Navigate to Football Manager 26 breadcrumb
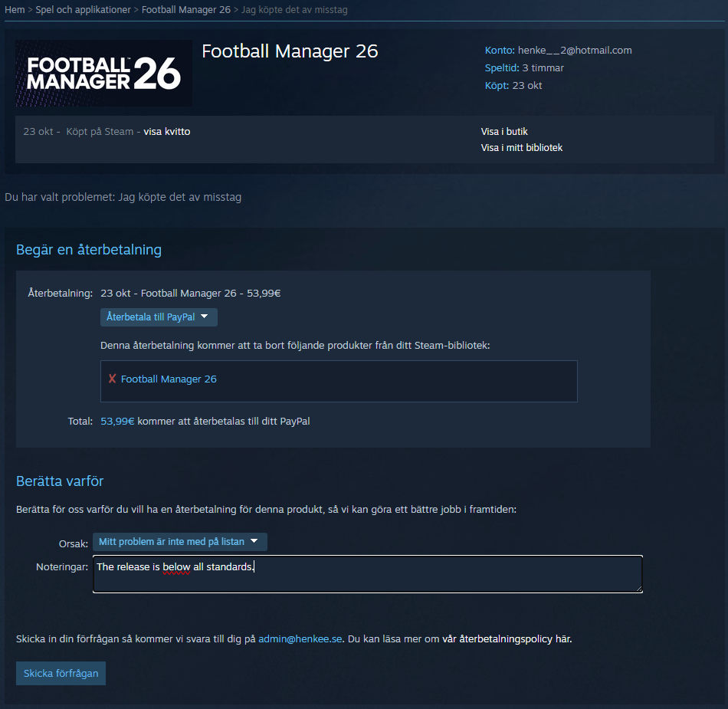 click(x=186, y=10)
